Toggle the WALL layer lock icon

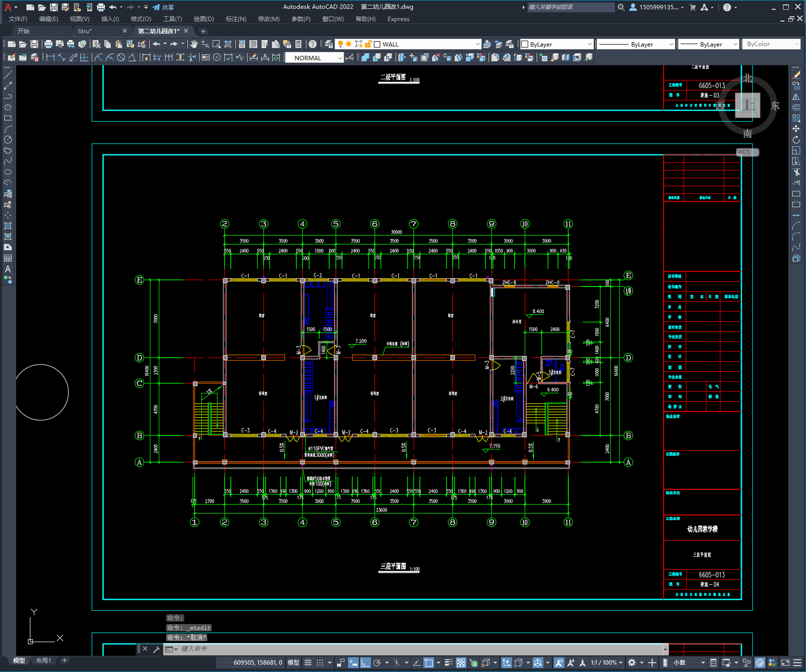368,44
